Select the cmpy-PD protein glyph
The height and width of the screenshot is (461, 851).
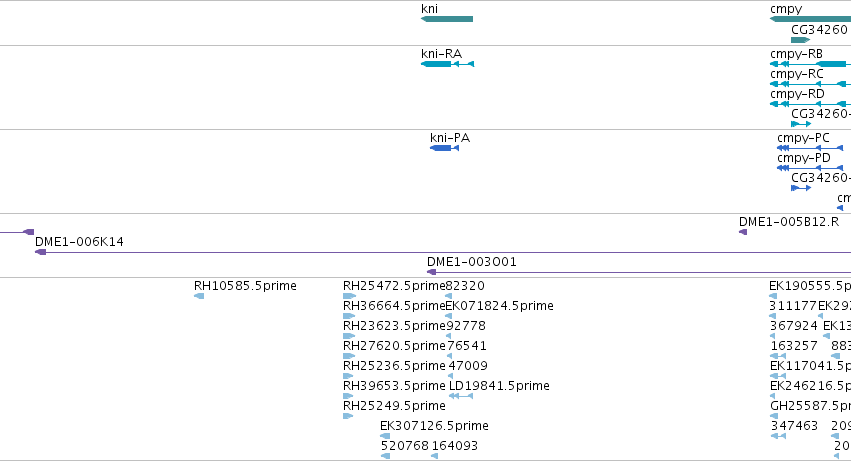coord(810,168)
